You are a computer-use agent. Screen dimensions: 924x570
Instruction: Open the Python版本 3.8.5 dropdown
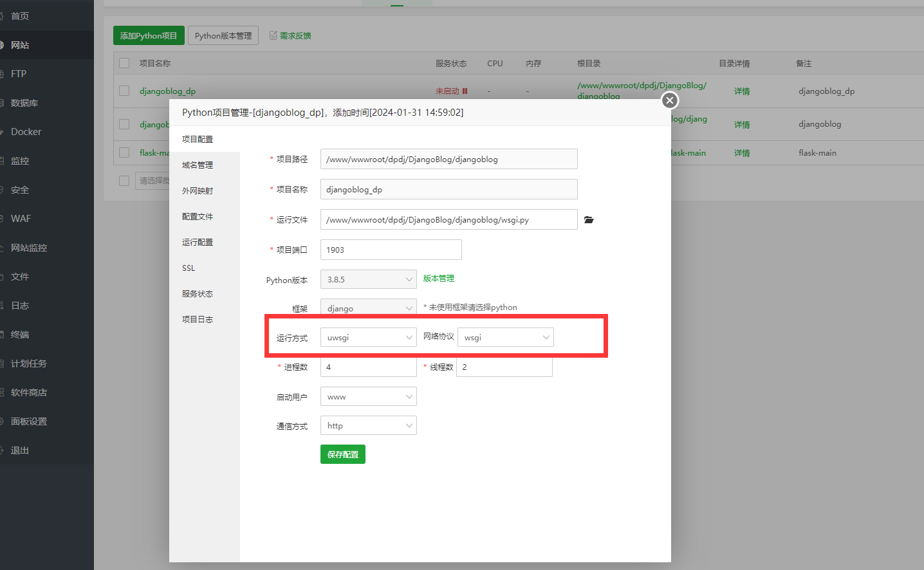(x=369, y=279)
